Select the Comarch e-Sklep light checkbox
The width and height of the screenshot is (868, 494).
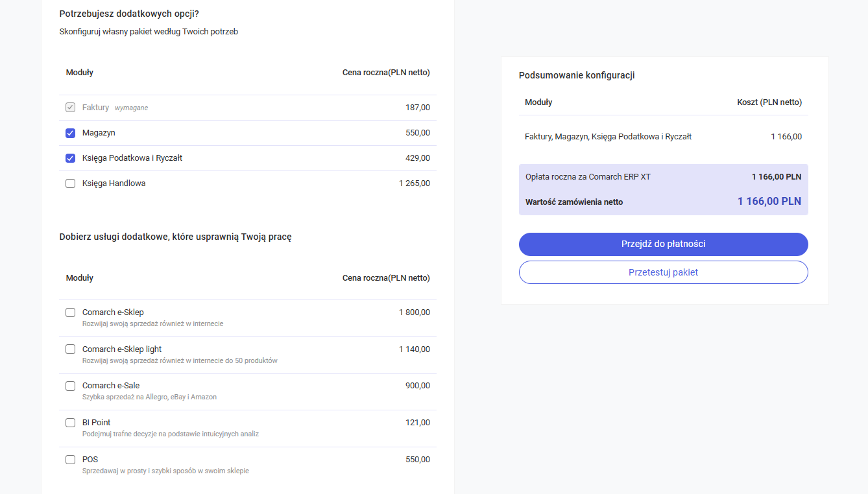(71, 349)
